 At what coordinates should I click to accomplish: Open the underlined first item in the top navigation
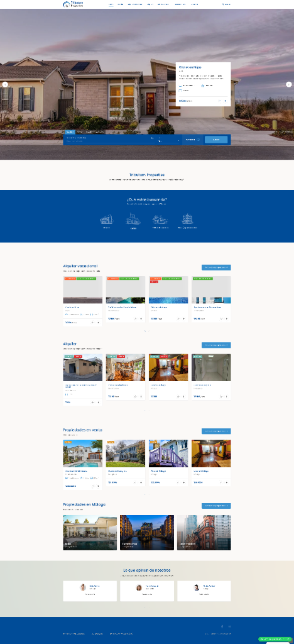coord(111,4)
